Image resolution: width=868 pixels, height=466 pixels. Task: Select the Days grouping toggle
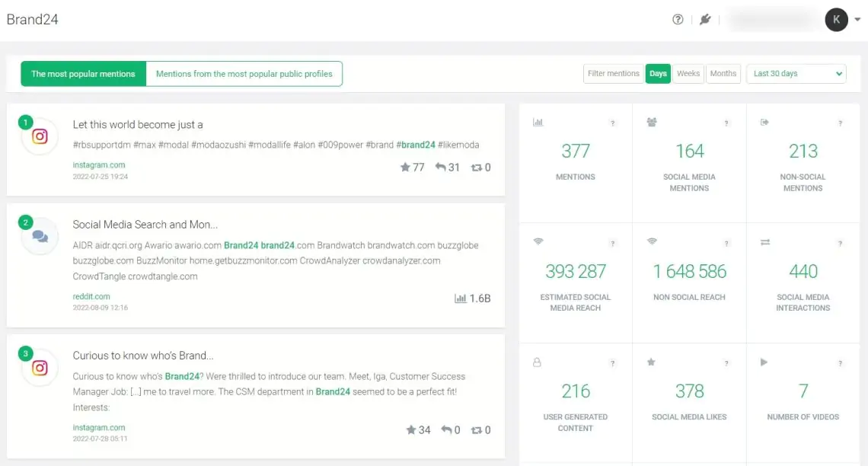click(x=658, y=74)
